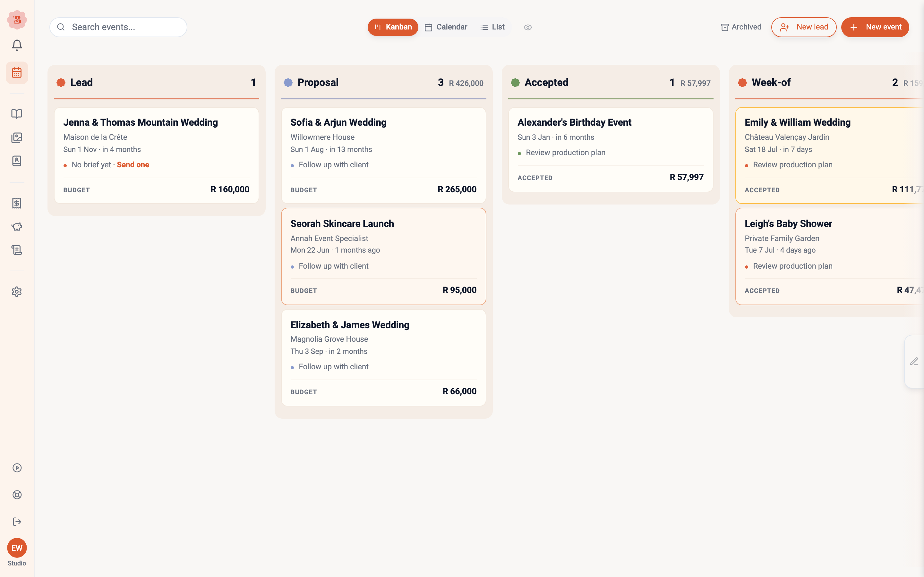The height and width of the screenshot is (577, 924).
Task: Expand the edit panel pencil tab
Action: point(914,361)
